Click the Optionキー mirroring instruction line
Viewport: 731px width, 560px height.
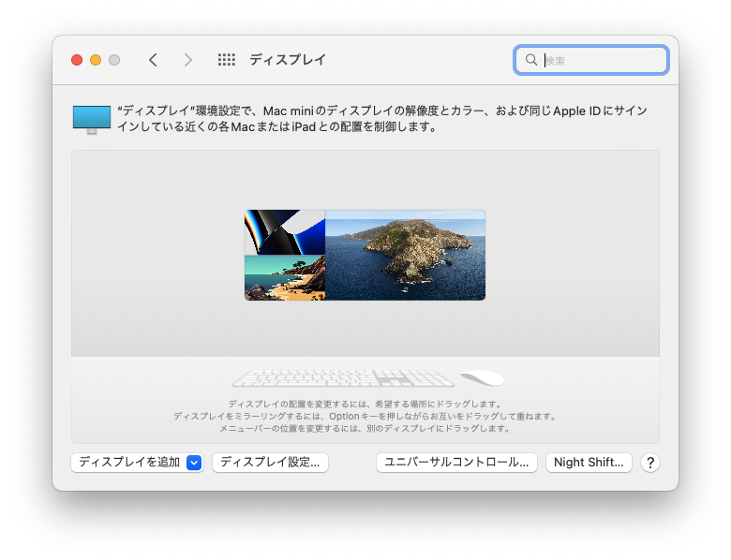pos(365,416)
